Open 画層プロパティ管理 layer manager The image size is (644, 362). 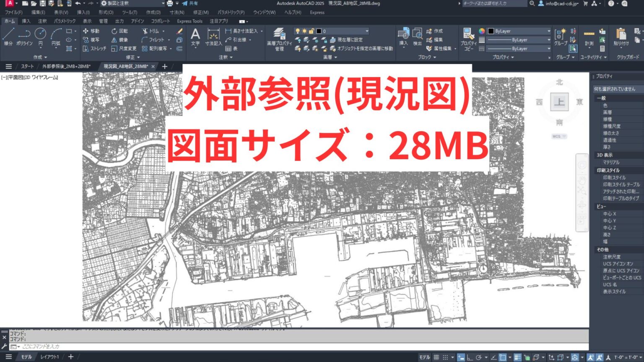click(x=279, y=39)
